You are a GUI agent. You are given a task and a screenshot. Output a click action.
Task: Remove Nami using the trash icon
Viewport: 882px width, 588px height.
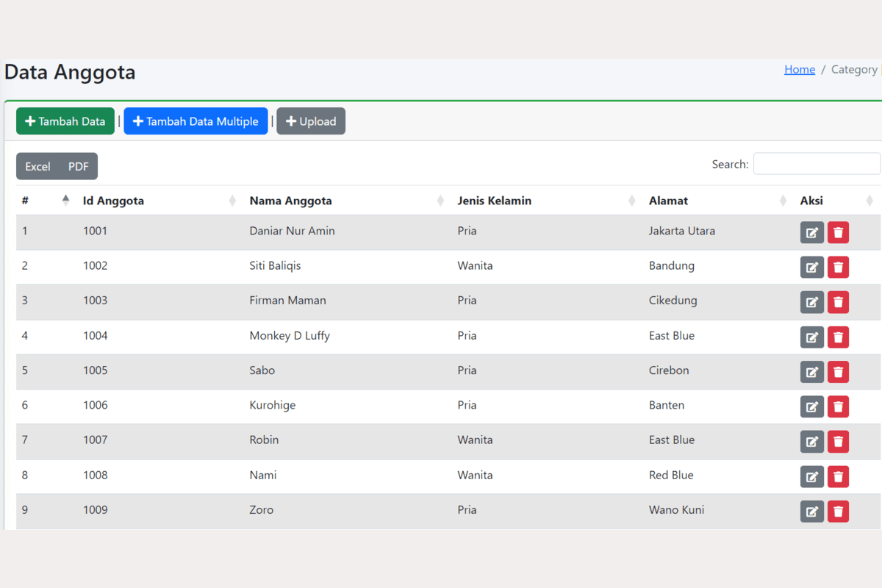[838, 476]
